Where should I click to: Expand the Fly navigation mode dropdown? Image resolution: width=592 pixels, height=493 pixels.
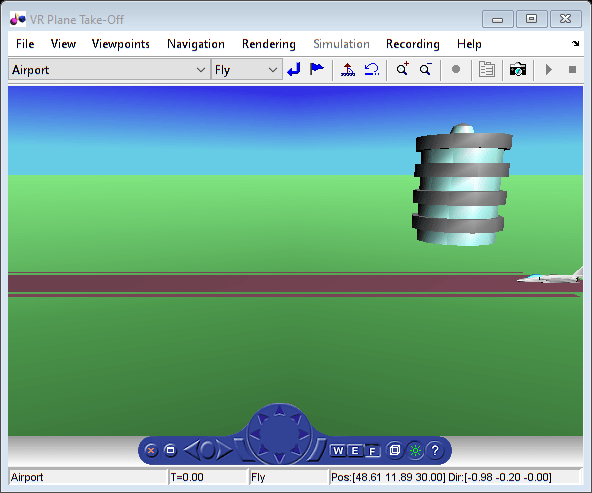[273, 70]
